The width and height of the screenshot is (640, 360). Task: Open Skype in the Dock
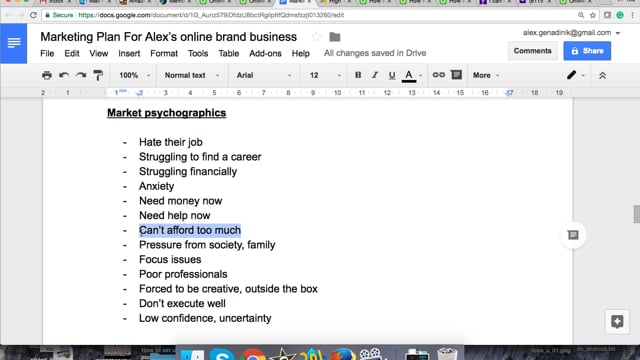point(222,354)
